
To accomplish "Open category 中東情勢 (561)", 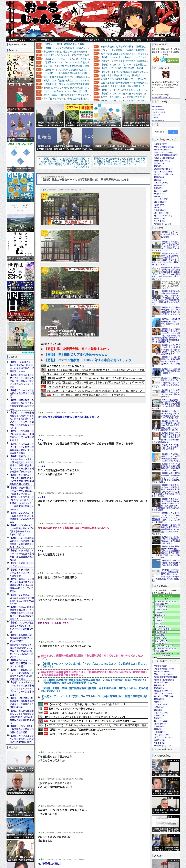I will (160, 144).
